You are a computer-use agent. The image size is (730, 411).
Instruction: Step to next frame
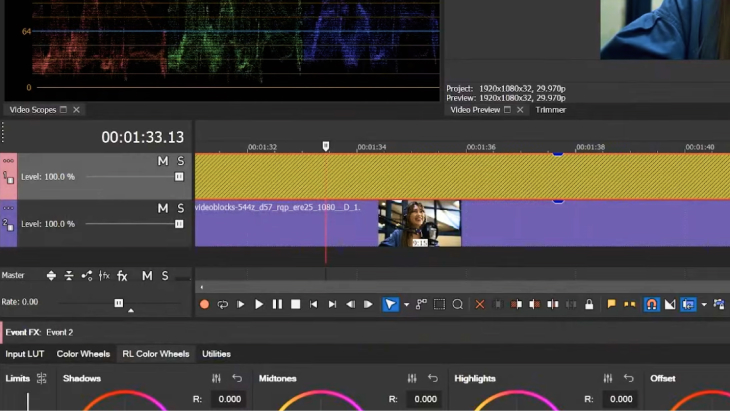[368, 304]
